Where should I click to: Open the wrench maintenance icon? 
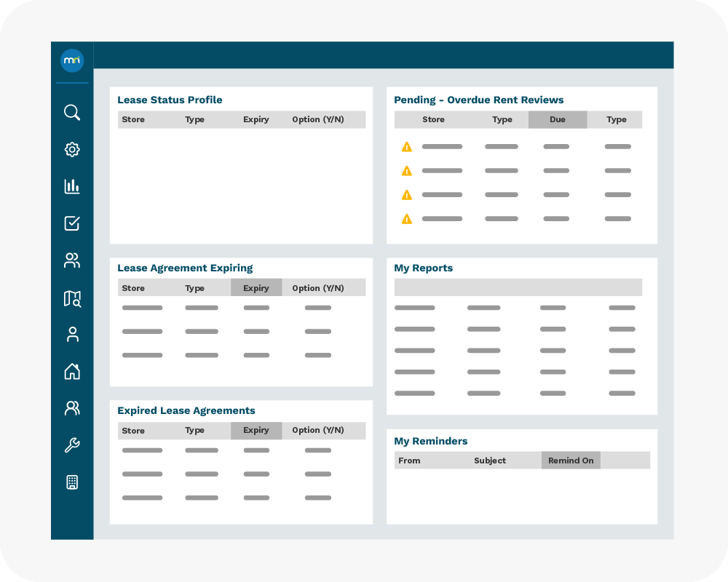72,445
